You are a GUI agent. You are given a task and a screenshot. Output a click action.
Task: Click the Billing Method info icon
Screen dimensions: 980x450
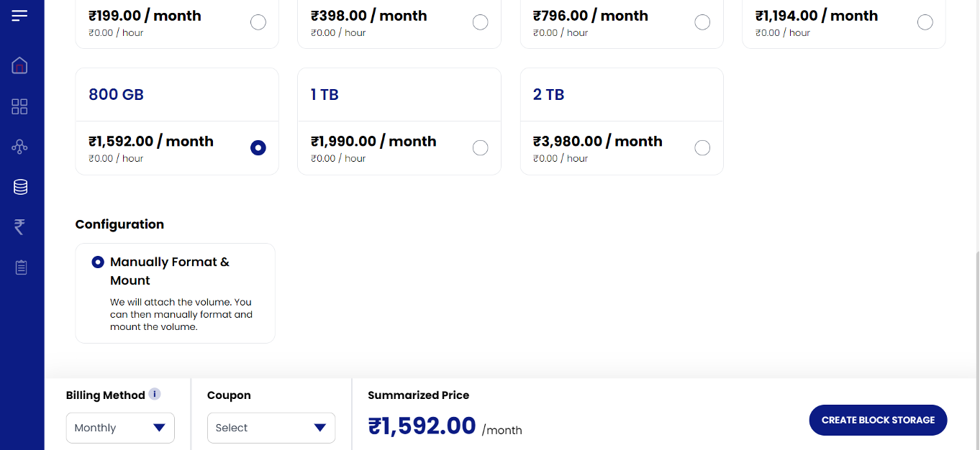tap(155, 394)
